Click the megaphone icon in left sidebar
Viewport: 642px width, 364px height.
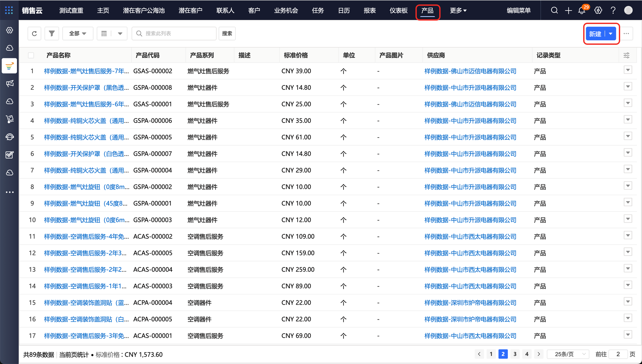(10, 84)
